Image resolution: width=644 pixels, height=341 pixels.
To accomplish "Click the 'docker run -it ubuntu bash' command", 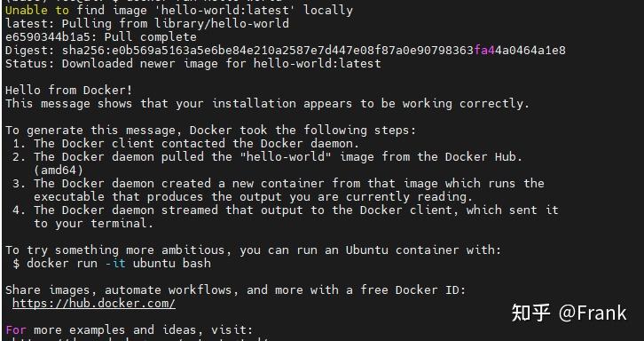I will (x=119, y=263).
